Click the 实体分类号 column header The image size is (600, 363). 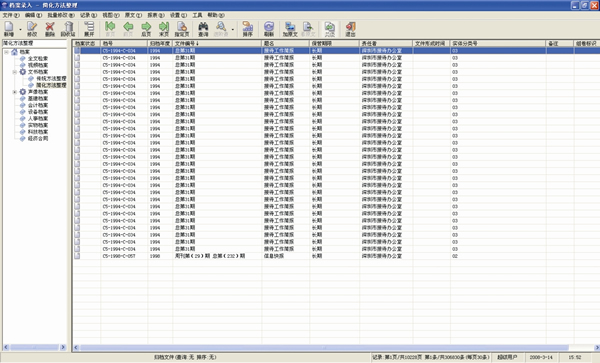click(x=498, y=44)
